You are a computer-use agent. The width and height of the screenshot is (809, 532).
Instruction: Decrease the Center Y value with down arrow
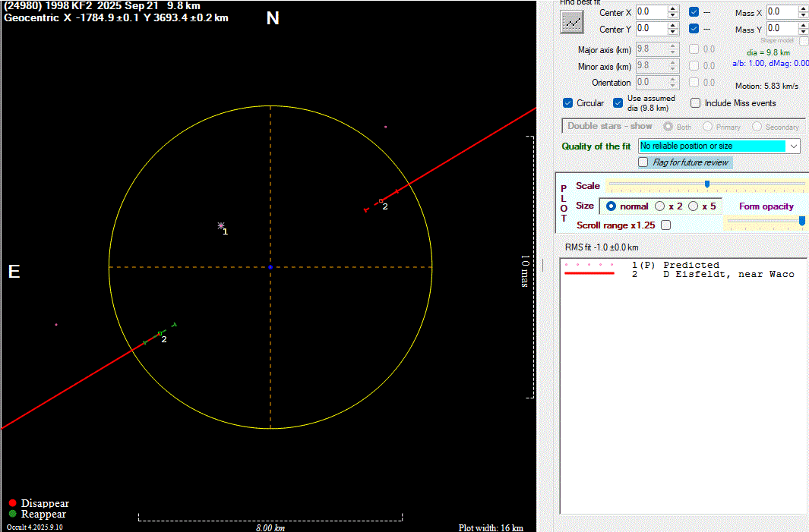click(672, 33)
